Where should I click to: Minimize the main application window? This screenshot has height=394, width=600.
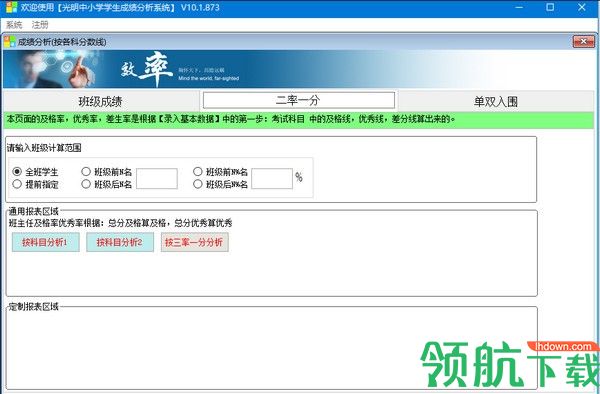[x=519, y=7]
